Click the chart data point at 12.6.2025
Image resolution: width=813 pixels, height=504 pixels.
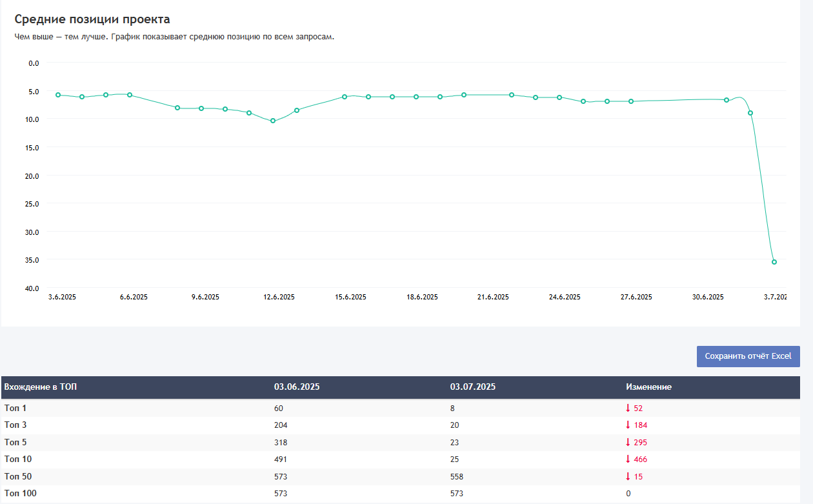coord(273,121)
